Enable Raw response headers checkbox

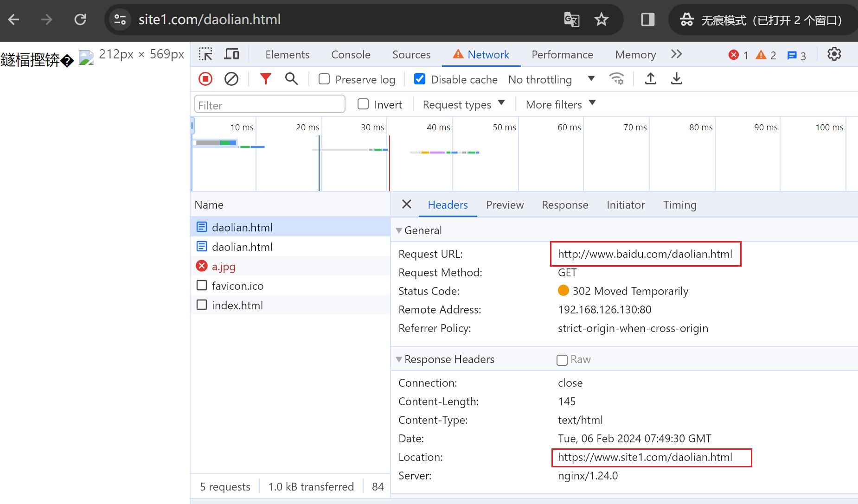coord(562,360)
